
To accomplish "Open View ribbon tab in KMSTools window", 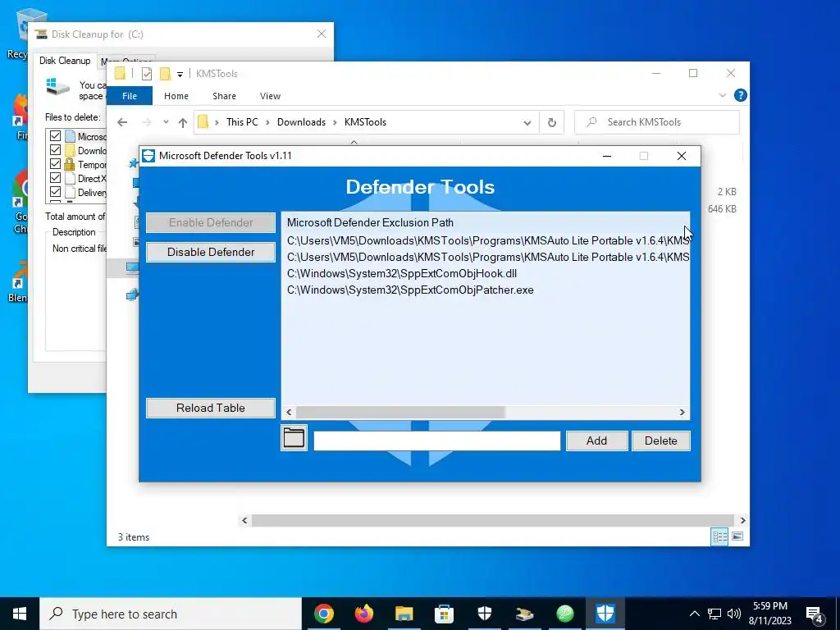I will tap(270, 96).
